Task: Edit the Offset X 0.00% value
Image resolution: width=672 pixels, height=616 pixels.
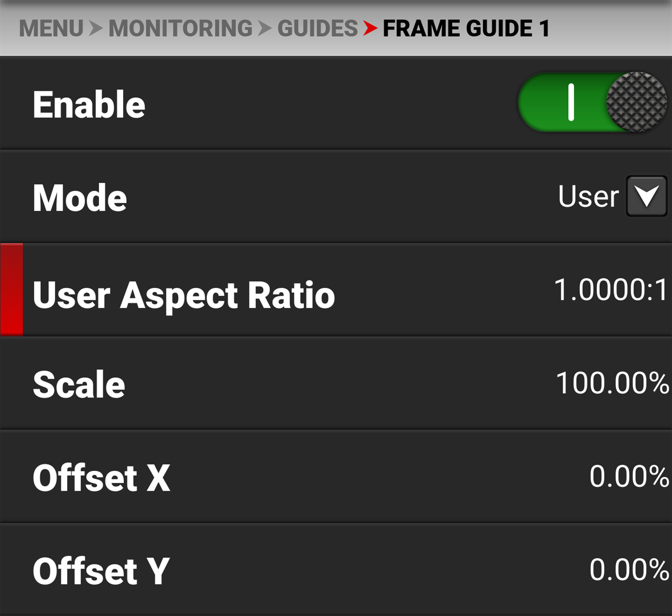Action: (629, 476)
